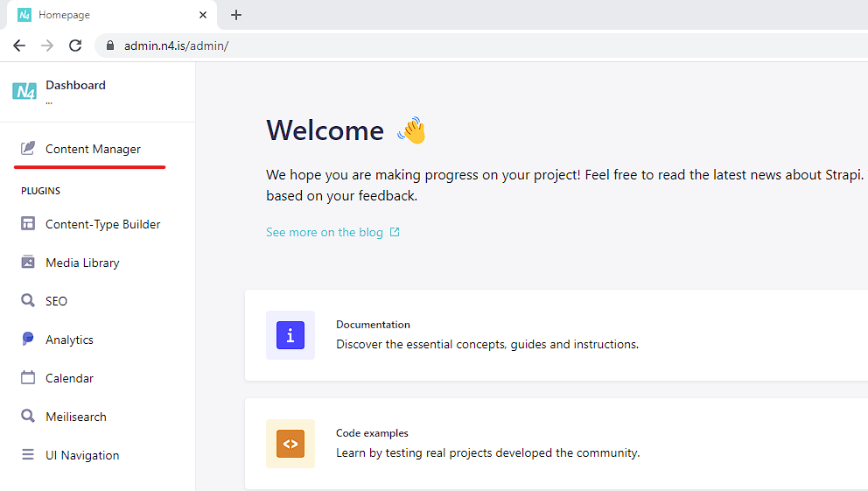Reload the page with the refresh button

75,46
